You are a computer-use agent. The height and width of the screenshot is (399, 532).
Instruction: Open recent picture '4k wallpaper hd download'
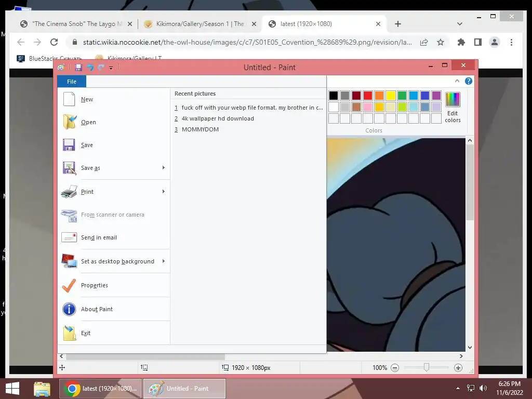coord(248,118)
